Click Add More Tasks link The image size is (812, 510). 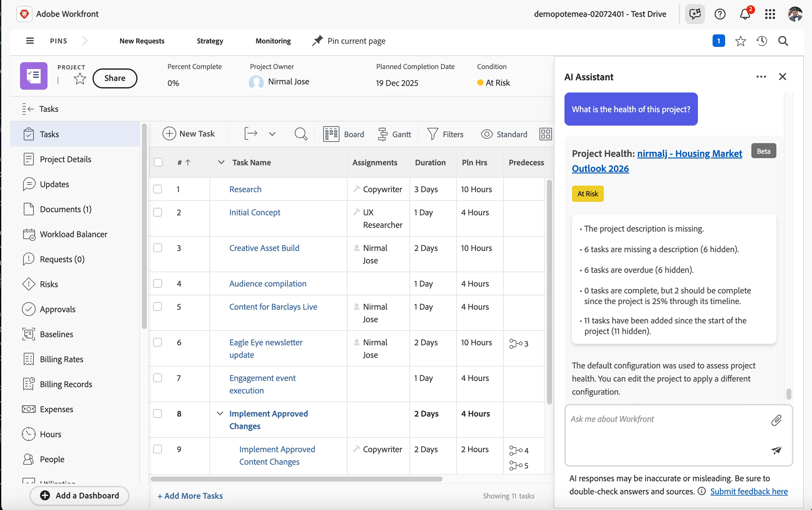tap(190, 496)
